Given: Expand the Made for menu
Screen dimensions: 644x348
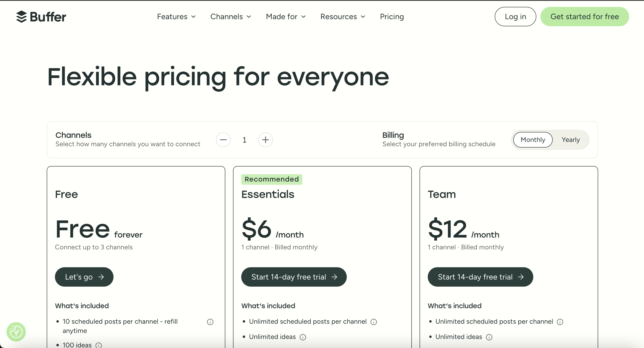Looking at the screenshot, I should tap(286, 17).
